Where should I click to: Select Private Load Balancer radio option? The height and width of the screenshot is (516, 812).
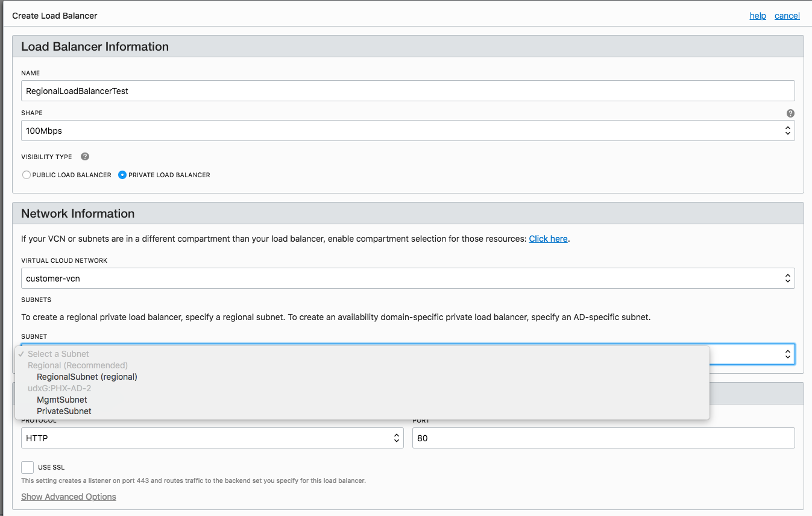click(122, 175)
